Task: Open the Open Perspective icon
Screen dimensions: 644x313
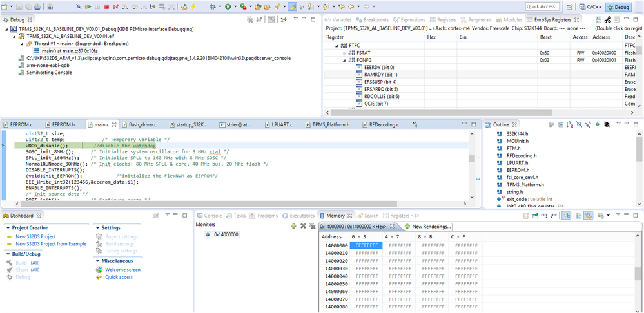Action: (571, 6)
